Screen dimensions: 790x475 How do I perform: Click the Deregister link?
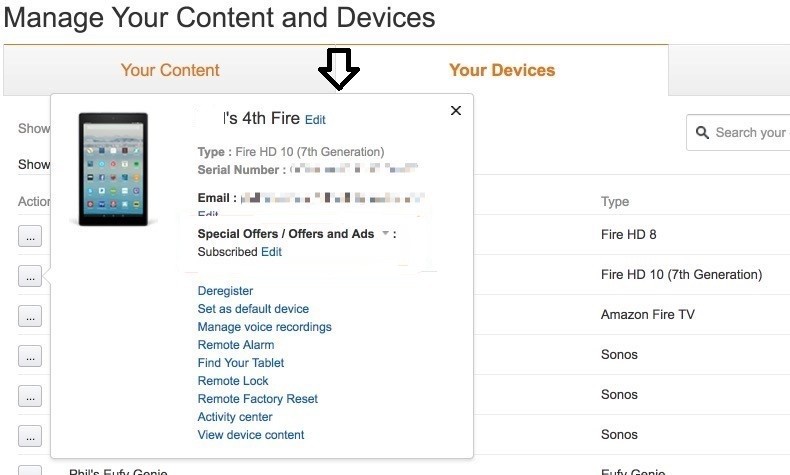click(x=225, y=291)
